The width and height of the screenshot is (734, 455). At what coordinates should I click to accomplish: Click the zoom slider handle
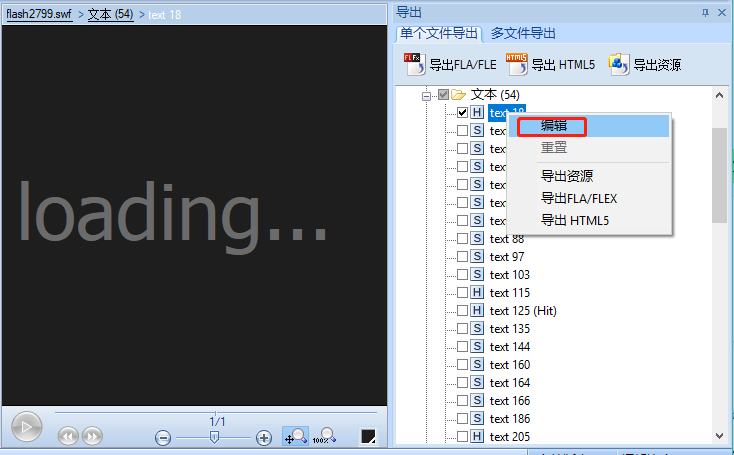pyautogui.click(x=214, y=437)
